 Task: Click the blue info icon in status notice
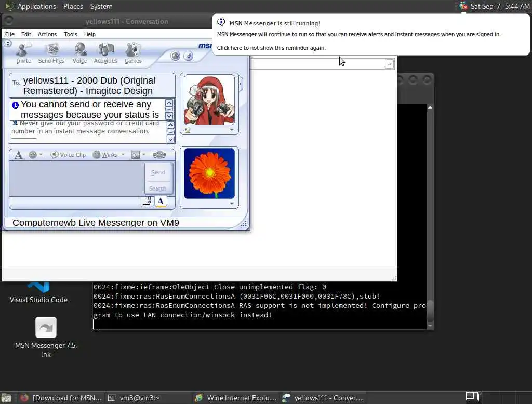pyautogui.click(x=15, y=105)
